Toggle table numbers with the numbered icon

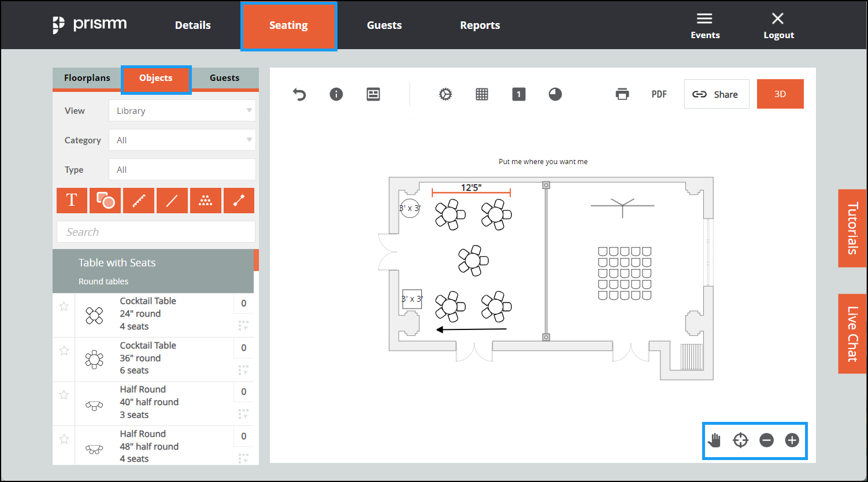[518, 94]
